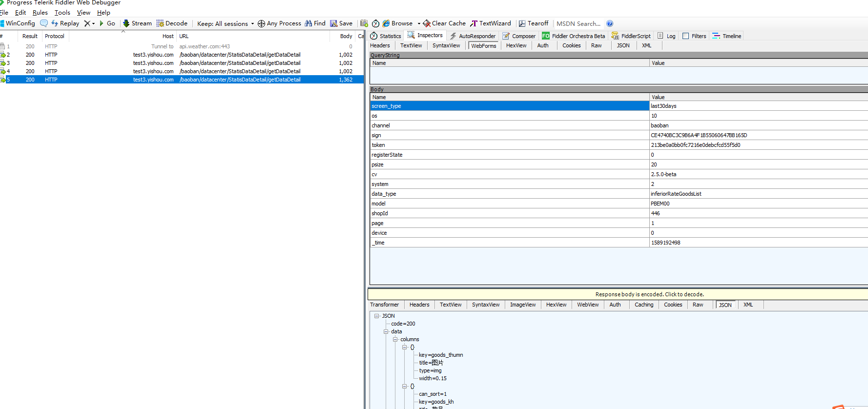
Task: Switch to the AutoResponder tab
Action: (473, 36)
